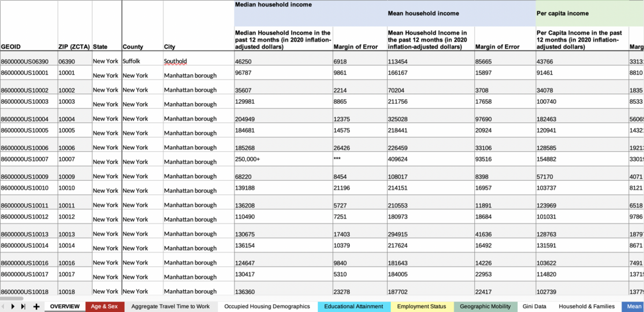Click median income value 46250
The image size is (644, 312).
pos(283,58)
